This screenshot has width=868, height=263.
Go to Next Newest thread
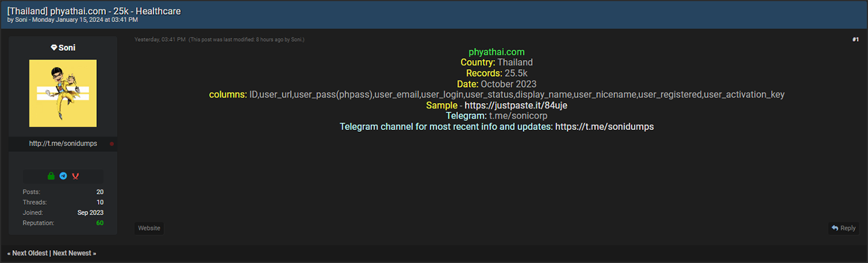tap(74, 253)
